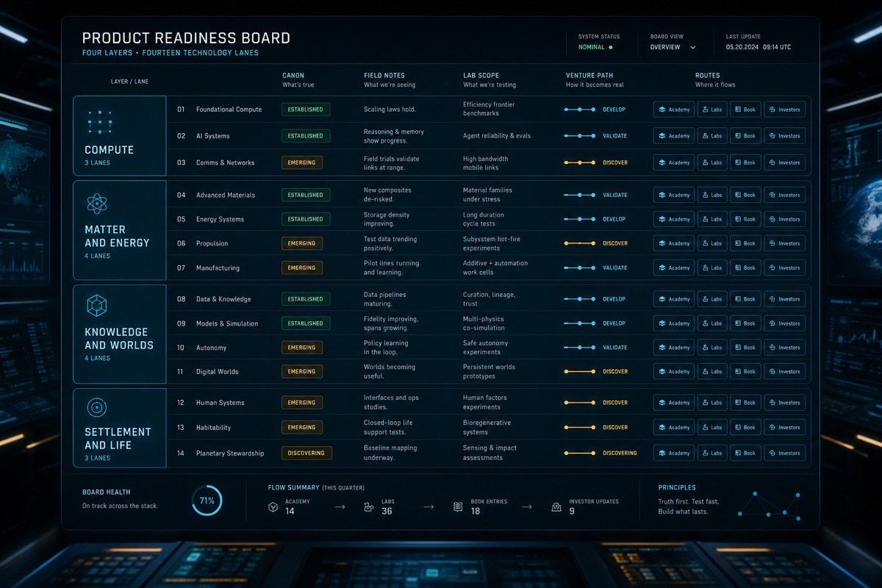
Task: Open the Board View Overview dropdown
Action: (673, 47)
